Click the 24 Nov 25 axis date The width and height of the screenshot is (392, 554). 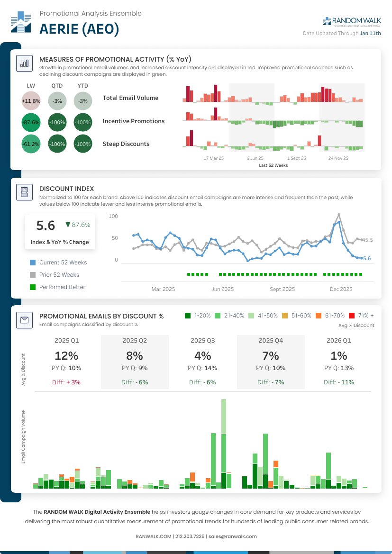point(338,158)
